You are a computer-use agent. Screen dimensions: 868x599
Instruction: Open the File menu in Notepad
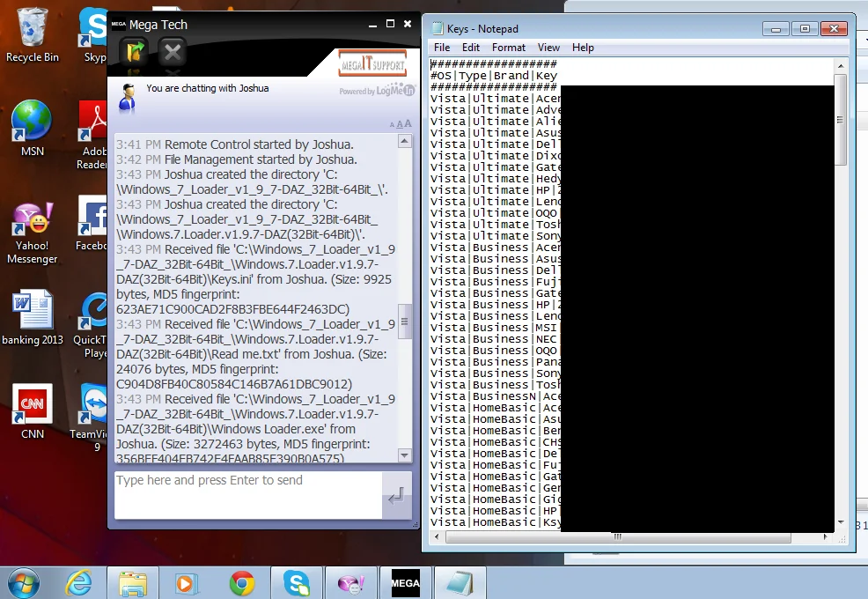441,47
